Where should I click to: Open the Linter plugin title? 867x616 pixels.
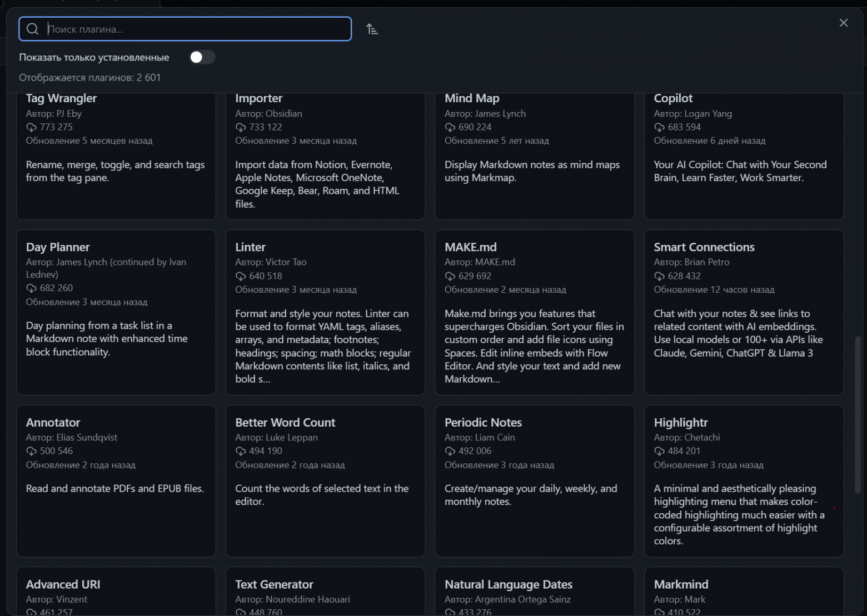pyautogui.click(x=250, y=247)
